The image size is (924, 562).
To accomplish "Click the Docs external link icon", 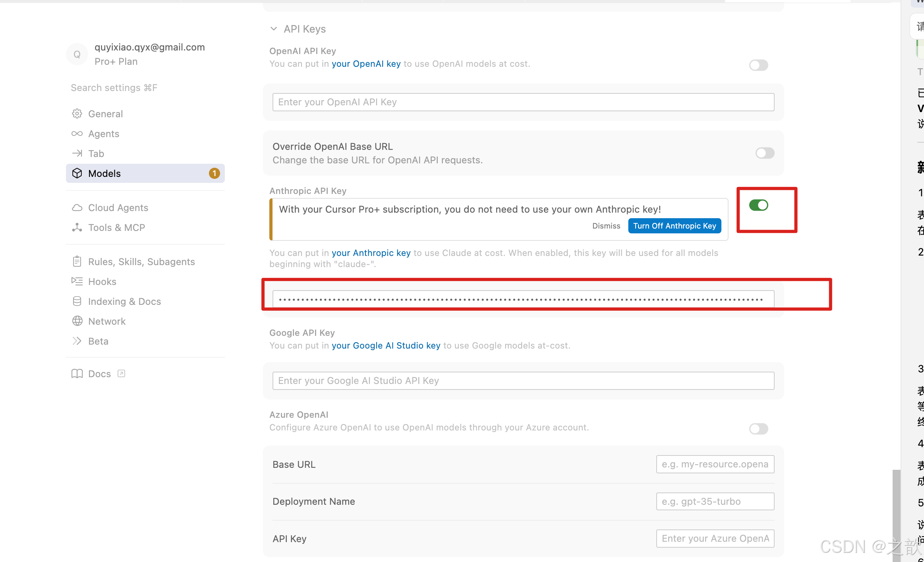I will coord(122,374).
